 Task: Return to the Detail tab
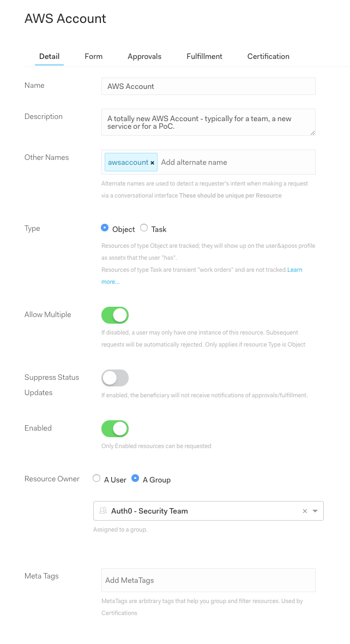click(x=49, y=56)
